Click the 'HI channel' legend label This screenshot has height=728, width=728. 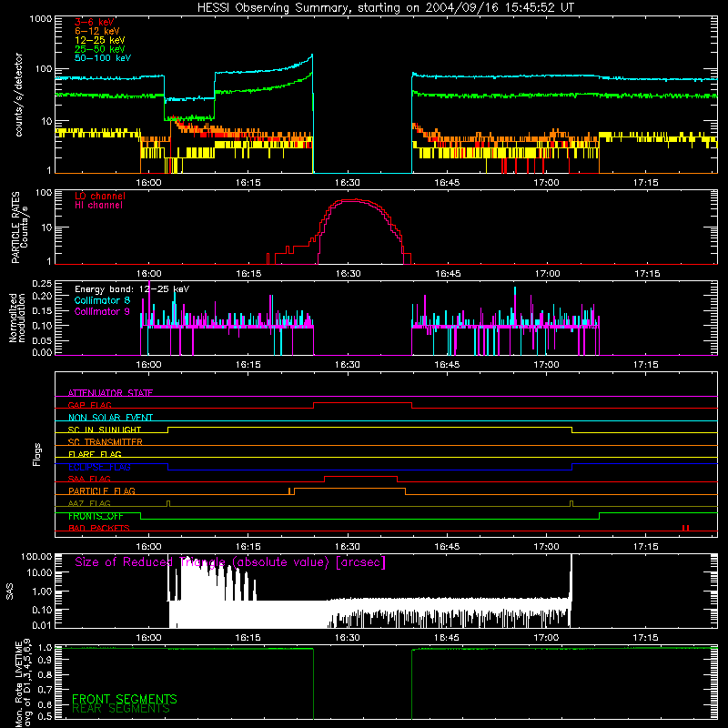tap(98, 205)
